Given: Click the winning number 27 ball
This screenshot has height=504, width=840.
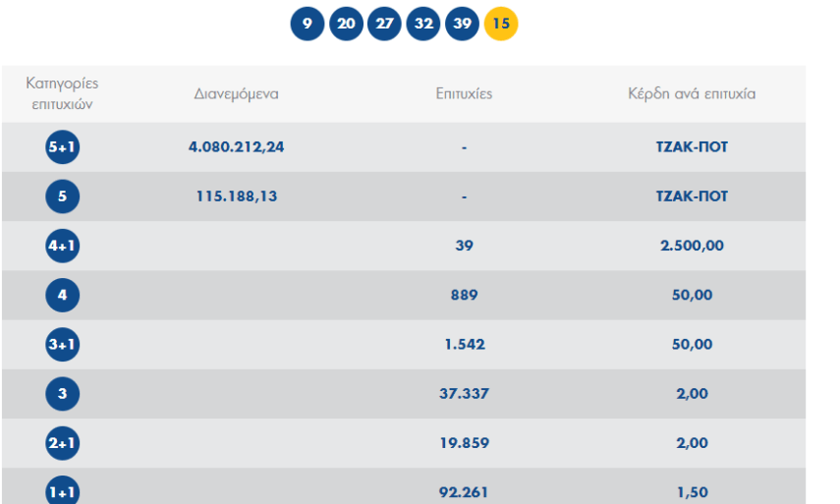Looking at the screenshot, I should 384,25.
